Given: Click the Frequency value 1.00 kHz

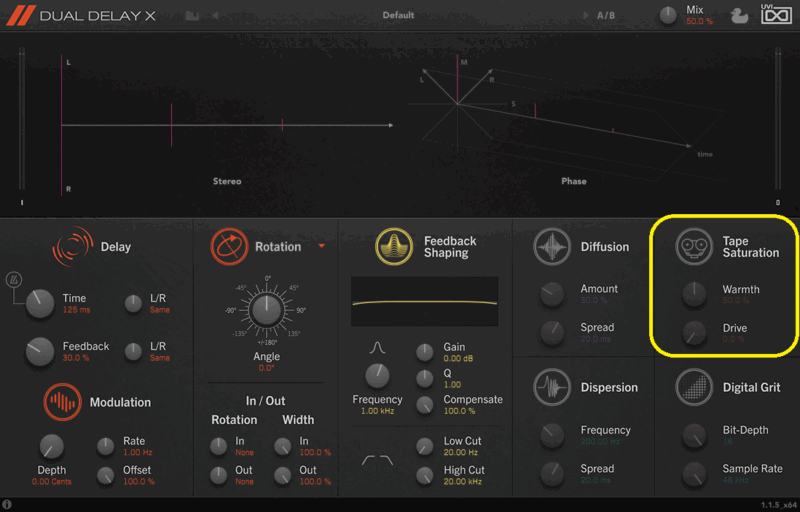Looking at the screenshot, I should [378, 411].
